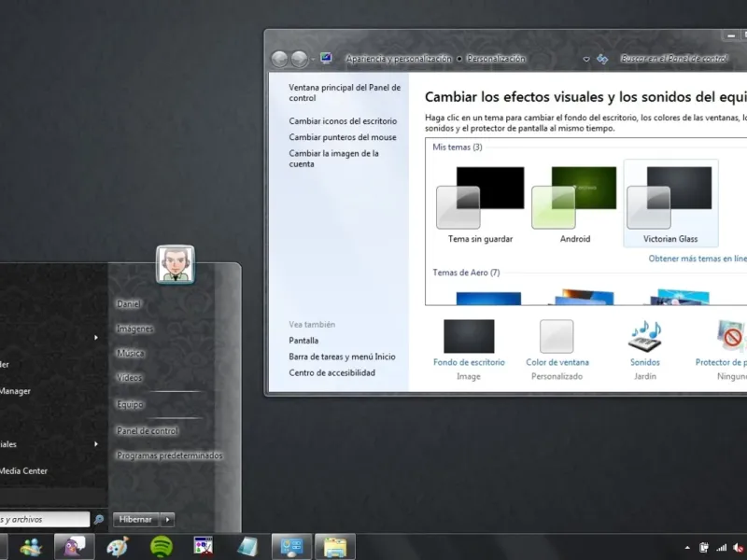
Task: Select the Android theme
Action: point(575,203)
